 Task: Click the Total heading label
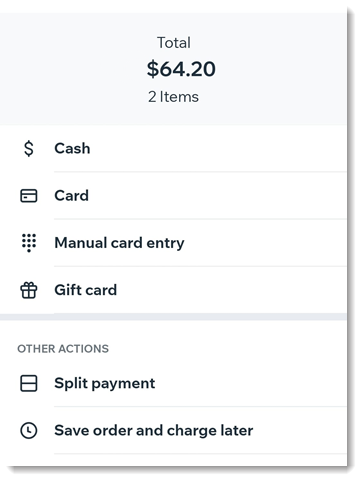[x=174, y=43]
